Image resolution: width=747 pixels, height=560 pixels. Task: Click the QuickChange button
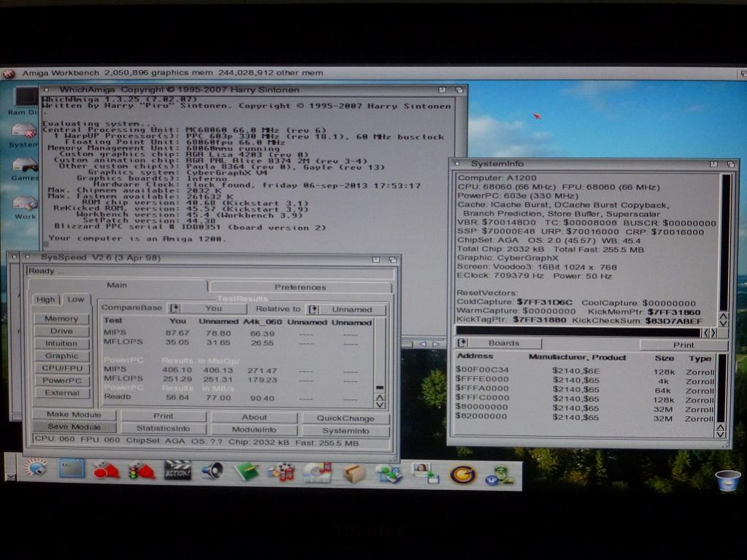pyautogui.click(x=345, y=418)
